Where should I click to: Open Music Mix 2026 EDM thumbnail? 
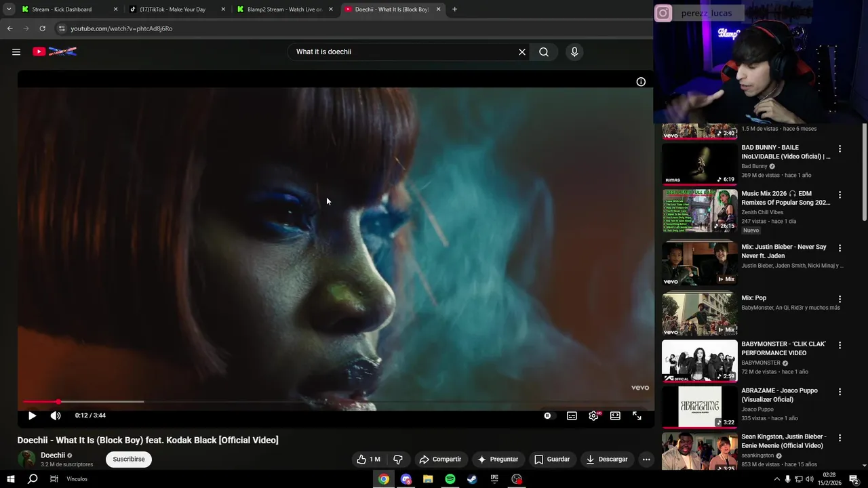(x=699, y=210)
